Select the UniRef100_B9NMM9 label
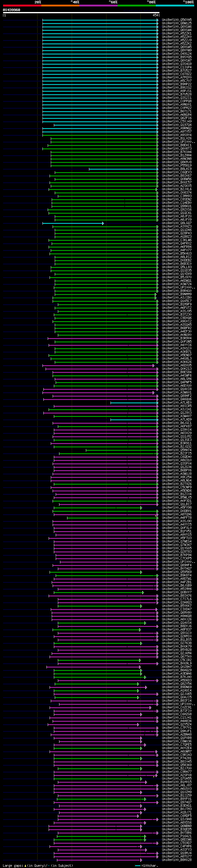 coord(177,294)
